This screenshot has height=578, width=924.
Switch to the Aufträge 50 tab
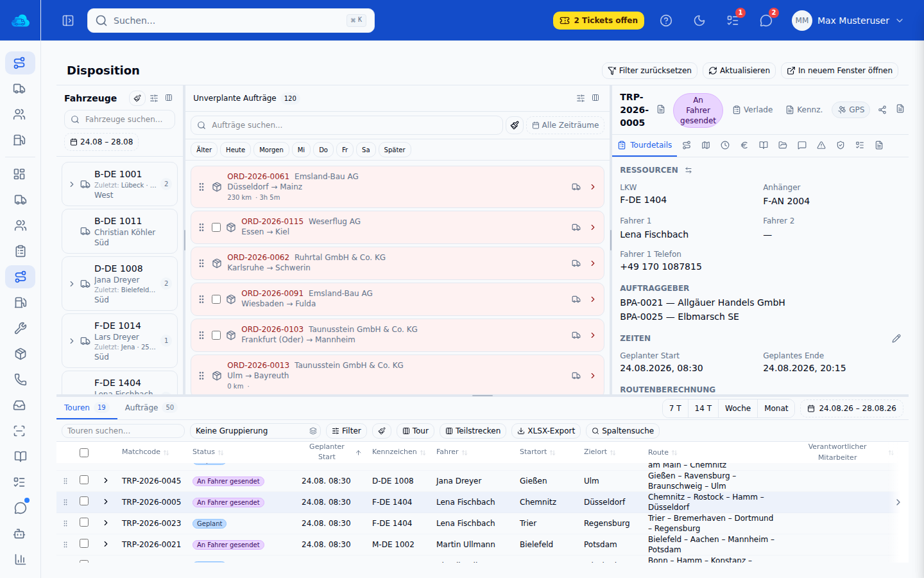click(150, 408)
